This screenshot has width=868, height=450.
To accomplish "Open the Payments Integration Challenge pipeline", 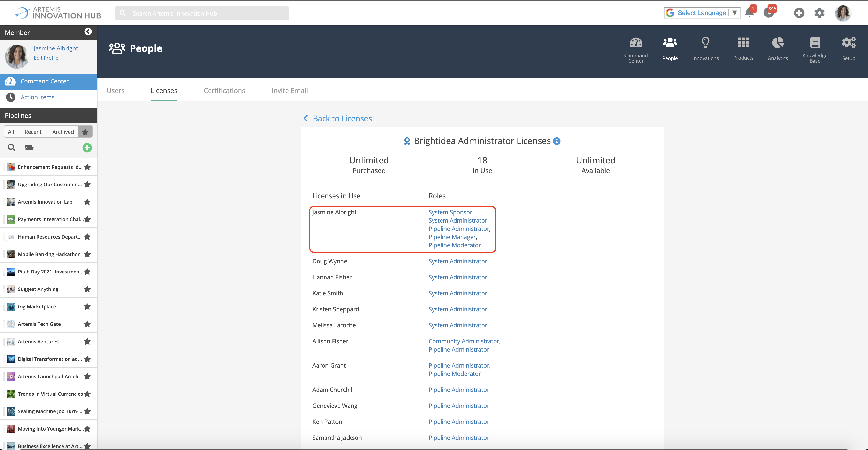I will click(51, 219).
